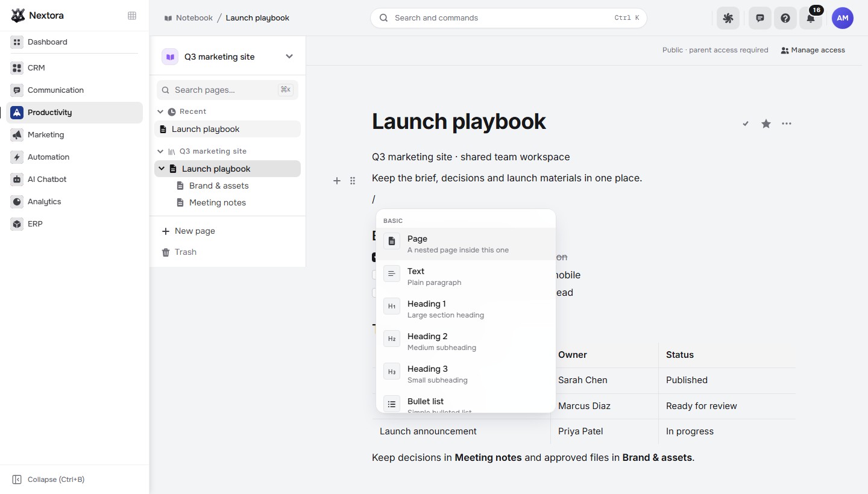Viewport: 868px width, 494px height.
Task: Go to Dashboard in the sidebar
Action: (74, 42)
